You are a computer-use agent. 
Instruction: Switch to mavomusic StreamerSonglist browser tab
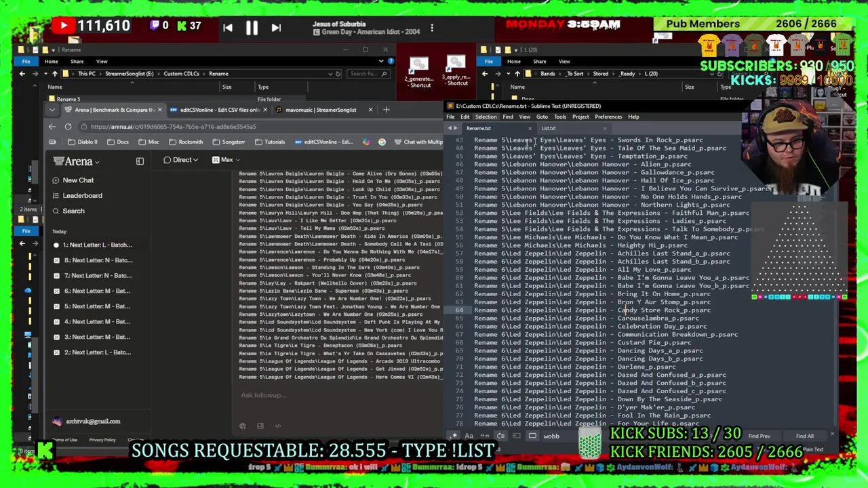[x=325, y=110]
